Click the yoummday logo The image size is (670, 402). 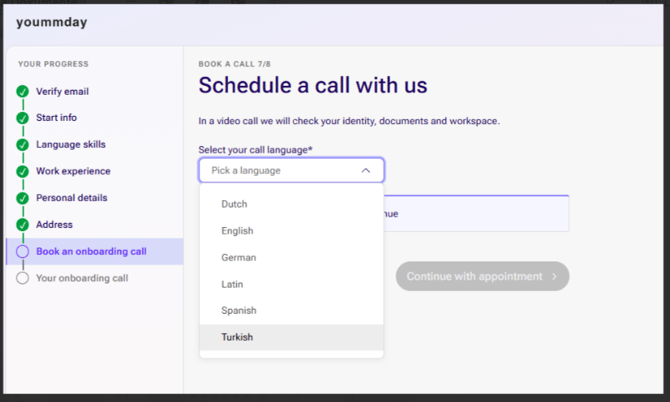pyautogui.click(x=52, y=22)
